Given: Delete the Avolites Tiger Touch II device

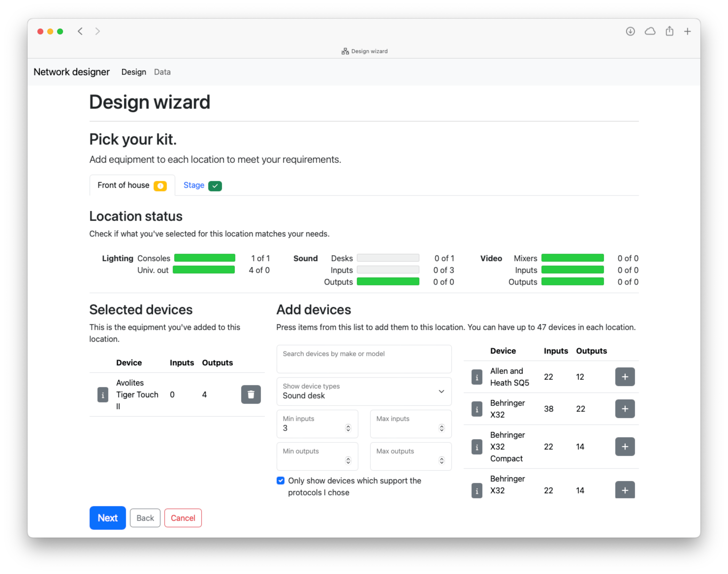Looking at the screenshot, I should 251,394.
